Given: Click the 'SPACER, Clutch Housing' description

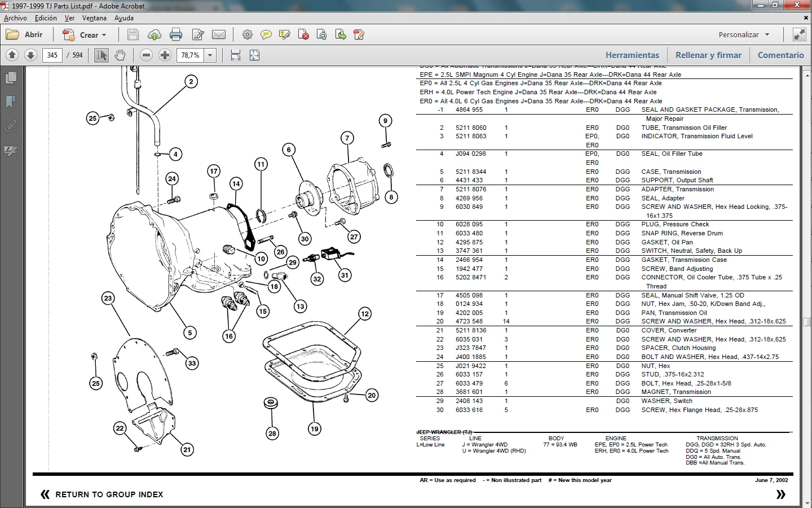Looking at the screenshot, I should click(x=678, y=348).
